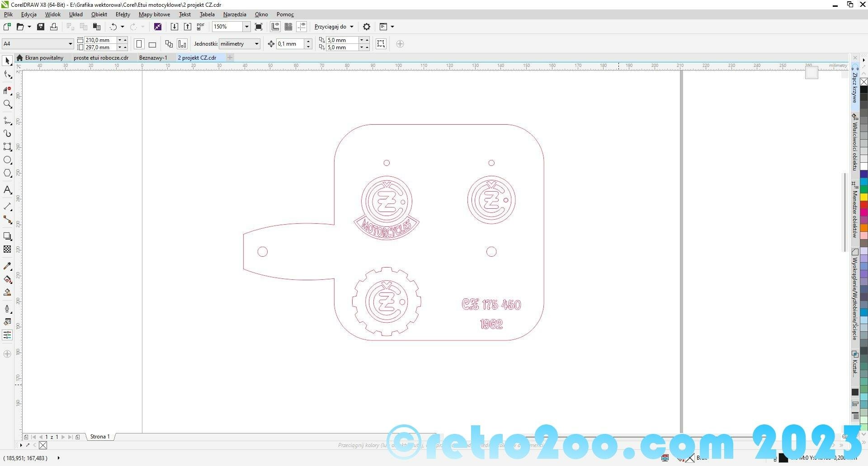Switch to proste etui robocze.cdr tab
The width and height of the screenshot is (868, 466).
(101, 58)
